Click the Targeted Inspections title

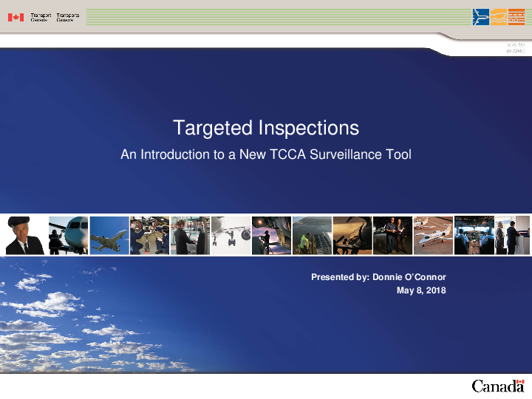266,128
